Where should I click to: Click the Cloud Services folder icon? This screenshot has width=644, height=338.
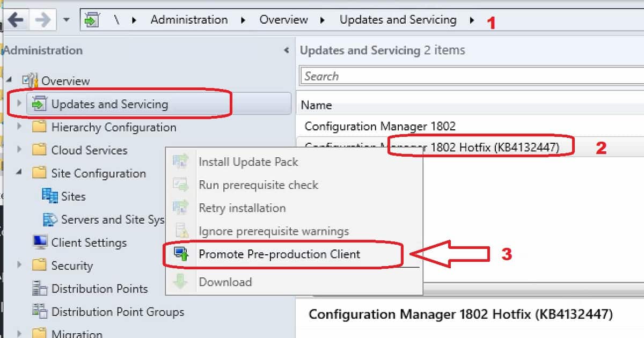coord(39,150)
